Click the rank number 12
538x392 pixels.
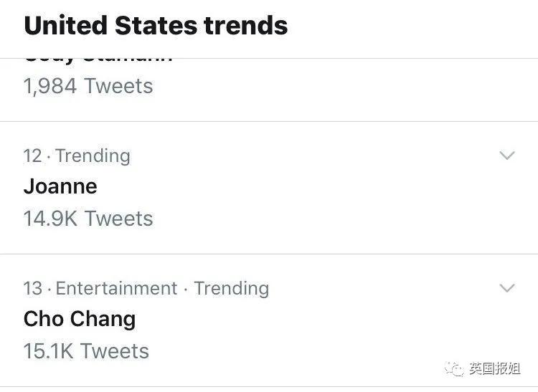click(33, 156)
